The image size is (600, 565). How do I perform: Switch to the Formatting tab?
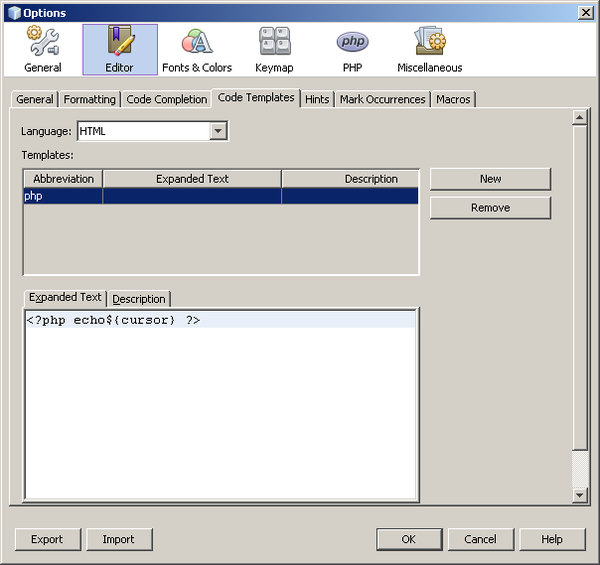90,99
